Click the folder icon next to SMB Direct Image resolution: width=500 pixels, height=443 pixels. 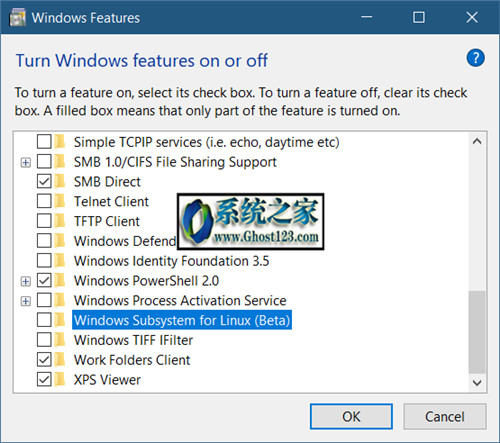click(60, 182)
